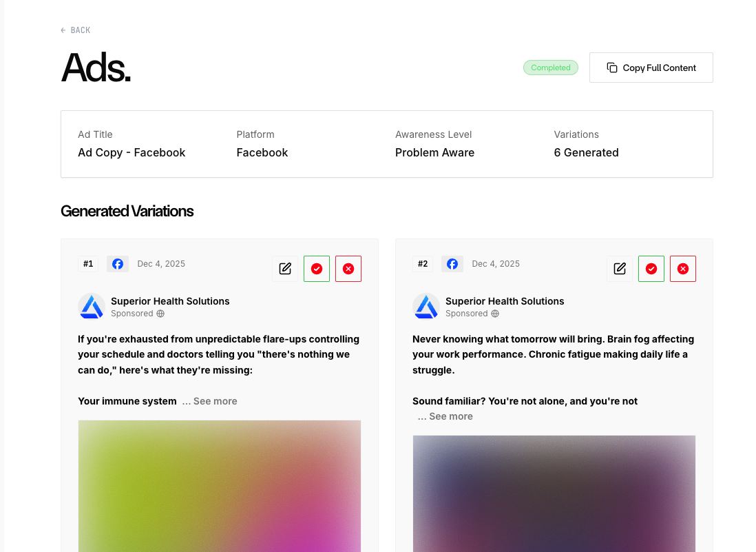Click Facebook icon on variation #2
Screen dimensions: 756x552
[452, 264]
